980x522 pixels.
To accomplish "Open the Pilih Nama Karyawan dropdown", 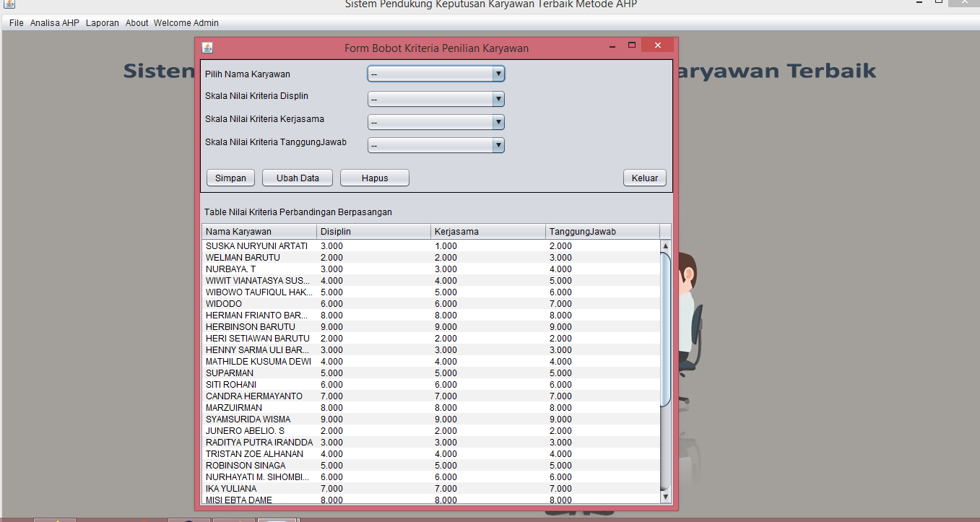I will point(498,74).
